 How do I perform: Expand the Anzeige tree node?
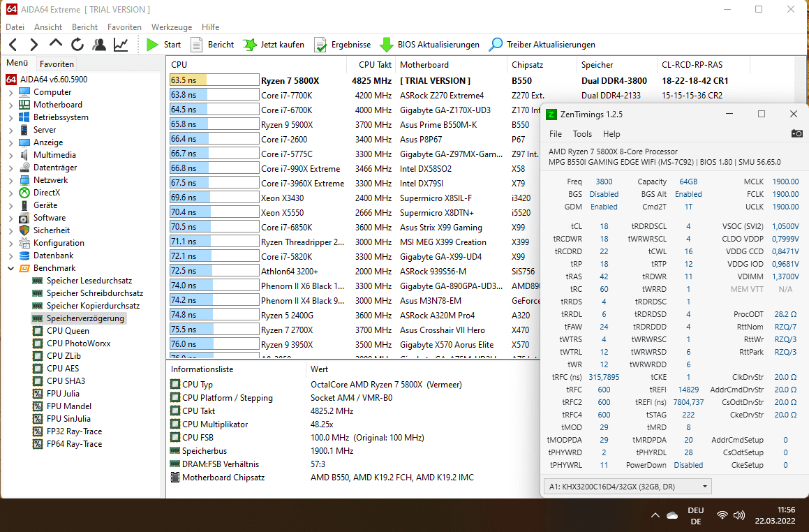coord(11,142)
